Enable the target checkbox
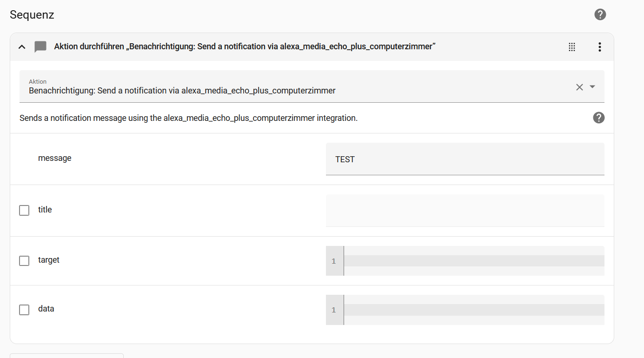644x358 pixels. pyautogui.click(x=24, y=260)
